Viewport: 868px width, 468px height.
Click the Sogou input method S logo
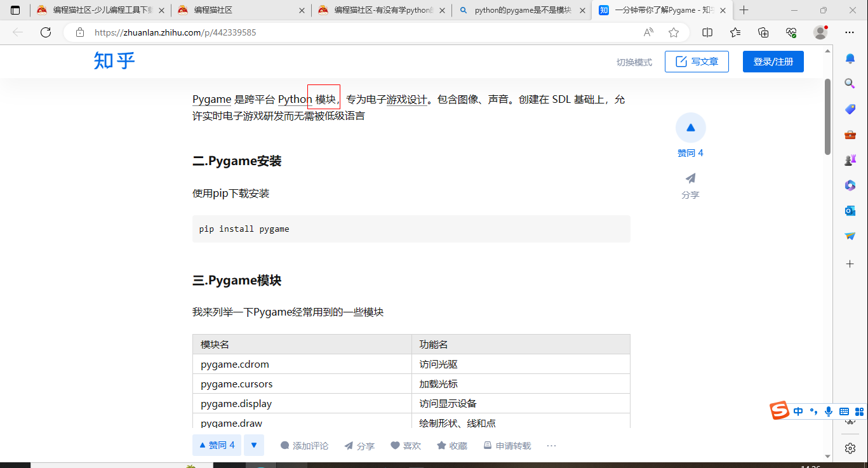coord(779,411)
